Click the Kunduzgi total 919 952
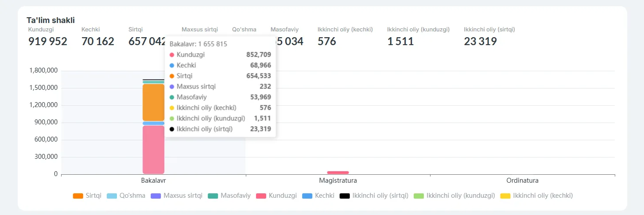 48,42
